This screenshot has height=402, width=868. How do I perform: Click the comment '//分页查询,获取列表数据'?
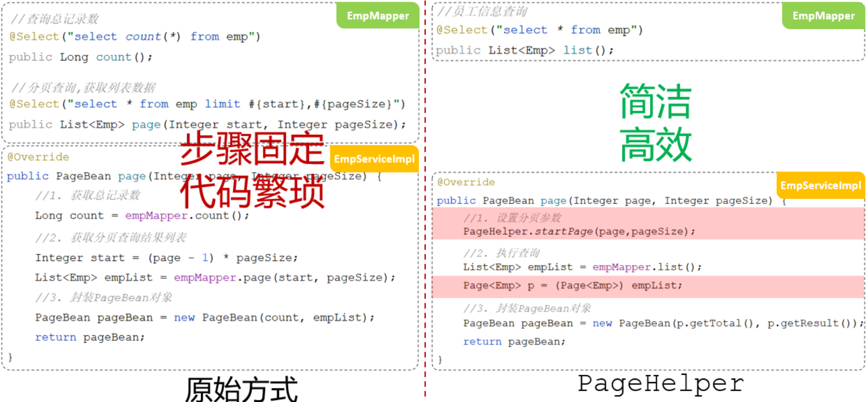83,87
